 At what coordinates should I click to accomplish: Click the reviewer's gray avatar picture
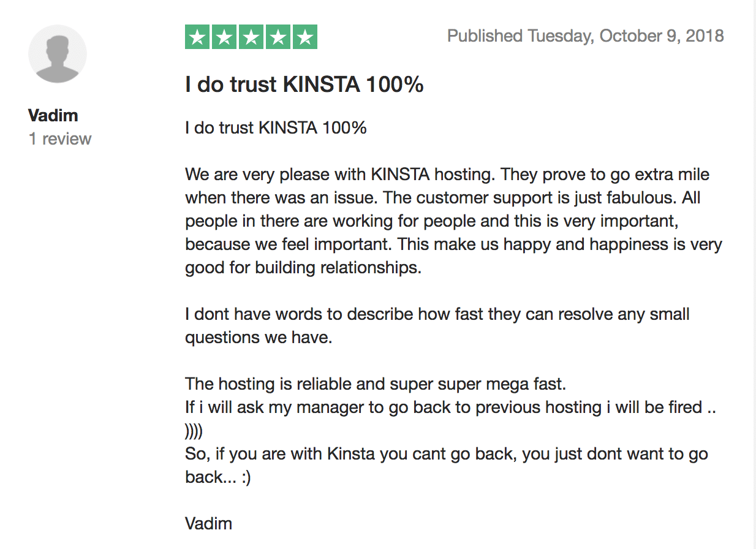pos(58,54)
